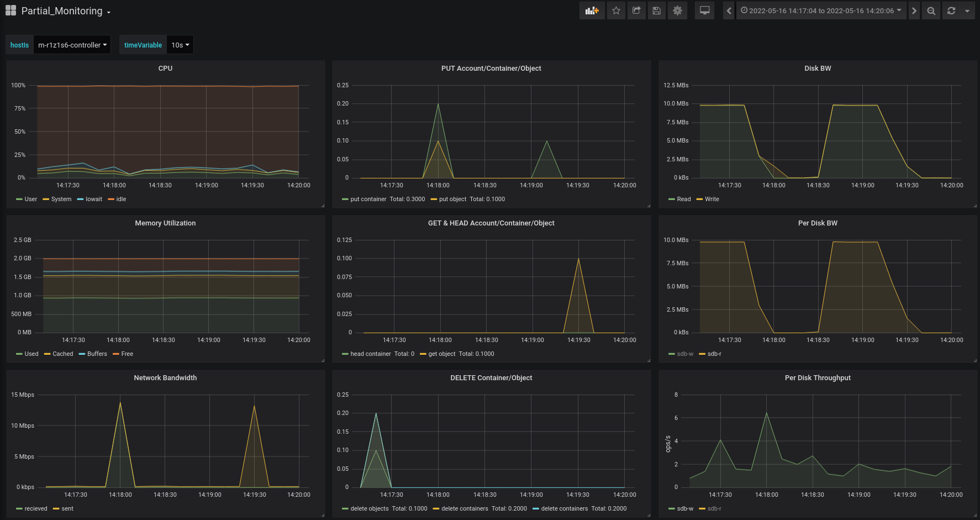Toggle the iowait series in CPU legend
Viewport: 980px width, 520px height.
[x=93, y=199]
